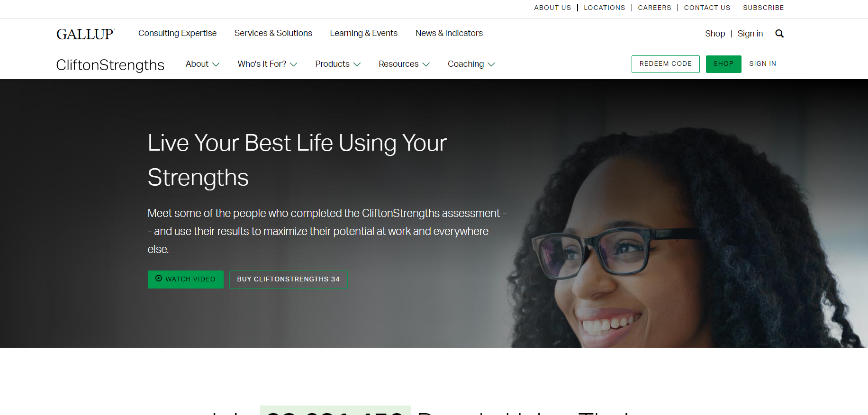Image resolution: width=868 pixels, height=415 pixels.
Task: Expand the Coaching dropdown
Action: click(471, 64)
